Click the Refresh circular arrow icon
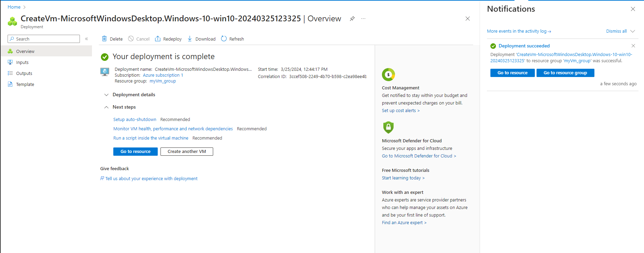Screen dimensions: 644x253 (x=224, y=39)
